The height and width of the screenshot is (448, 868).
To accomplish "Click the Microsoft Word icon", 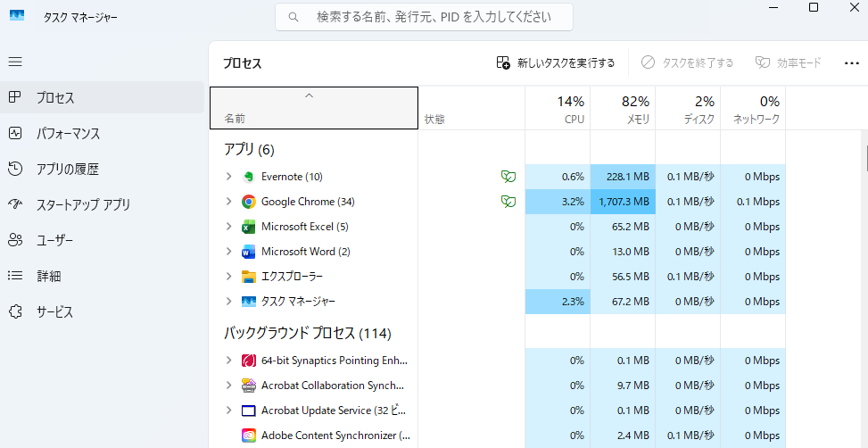I will click(249, 252).
